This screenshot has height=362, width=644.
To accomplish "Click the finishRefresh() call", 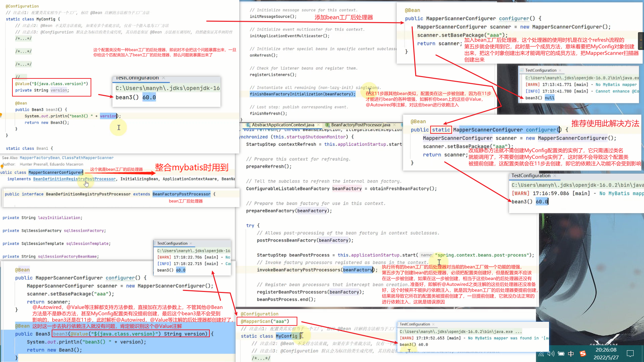I will pyautogui.click(x=268, y=114).
